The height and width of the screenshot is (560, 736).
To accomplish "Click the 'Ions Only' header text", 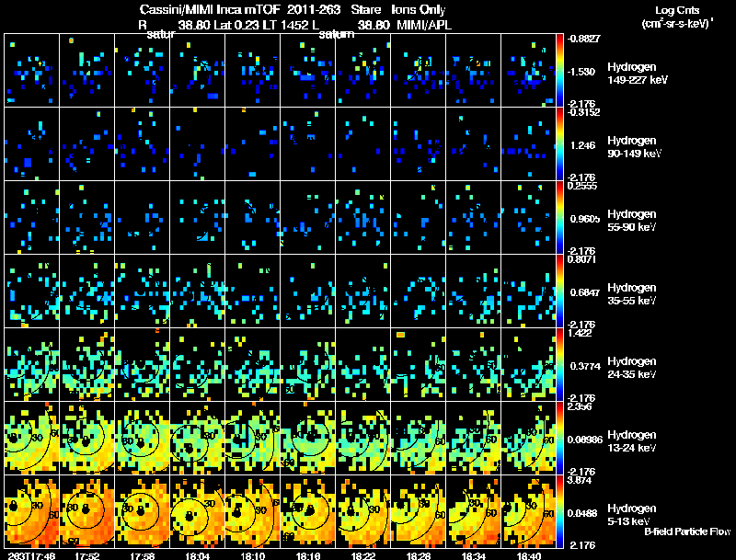I will pos(419,9).
